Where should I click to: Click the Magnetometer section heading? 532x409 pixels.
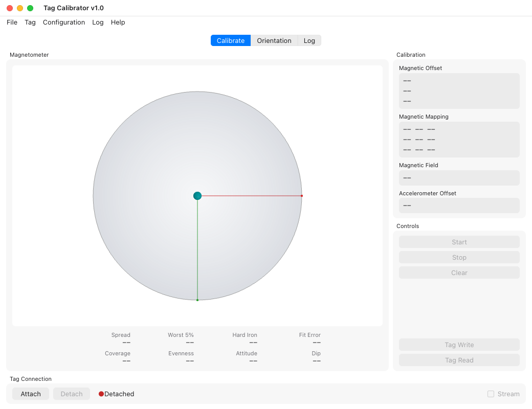29,55
